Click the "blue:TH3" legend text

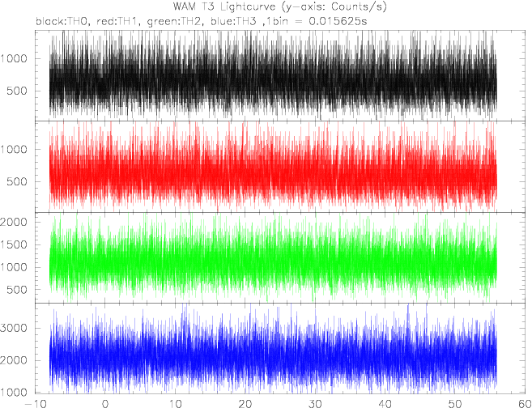(x=233, y=21)
